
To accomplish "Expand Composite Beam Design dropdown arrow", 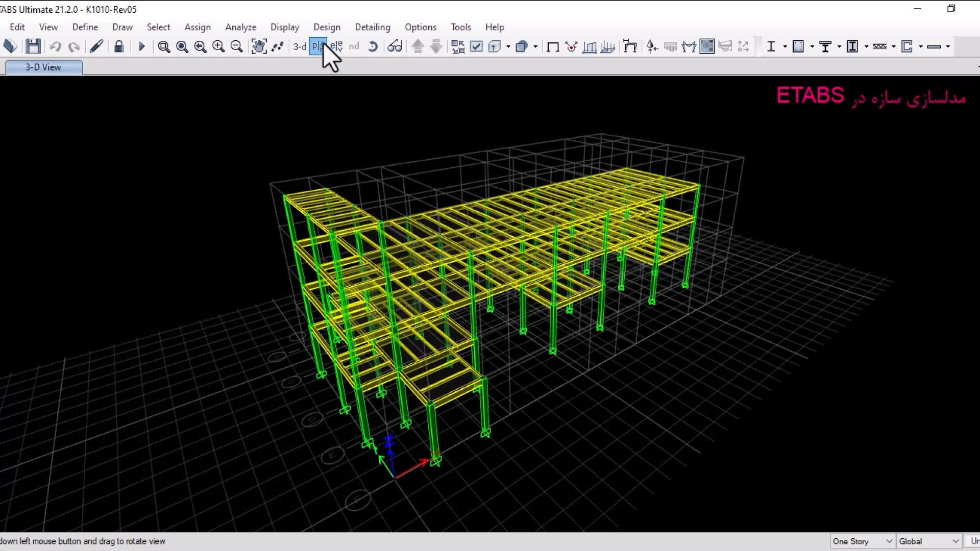I will [839, 47].
